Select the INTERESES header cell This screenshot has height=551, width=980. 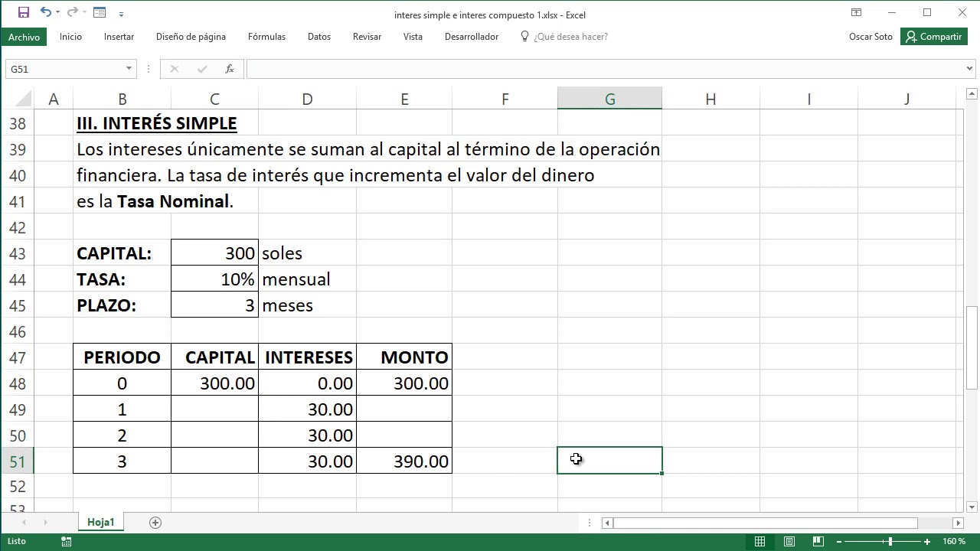[x=307, y=357]
